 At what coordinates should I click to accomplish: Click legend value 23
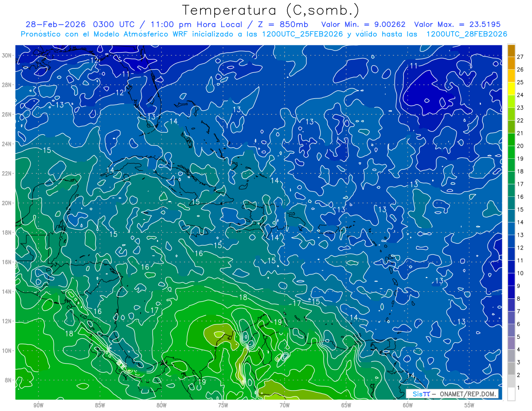[521, 108]
